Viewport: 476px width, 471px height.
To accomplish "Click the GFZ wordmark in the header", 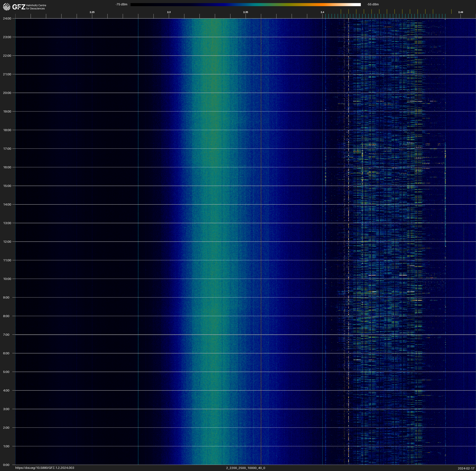I will (x=19, y=7).
